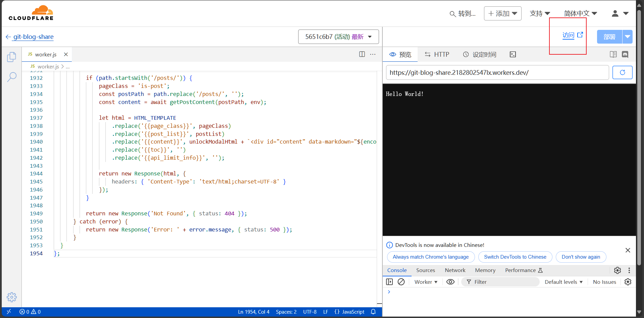The width and height of the screenshot is (644, 318).
Task: Expand the account menu caret
Action: (626, 13)
